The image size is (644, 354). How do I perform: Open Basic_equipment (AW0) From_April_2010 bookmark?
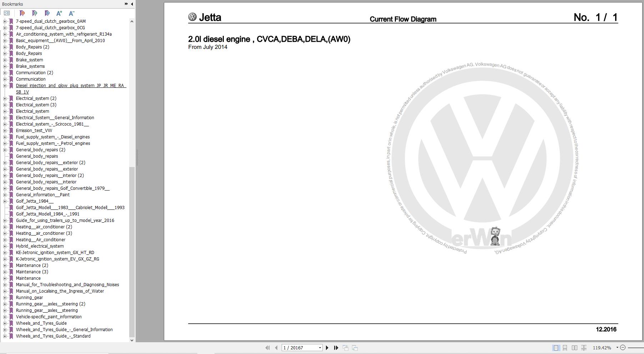(x=60, y=41)
